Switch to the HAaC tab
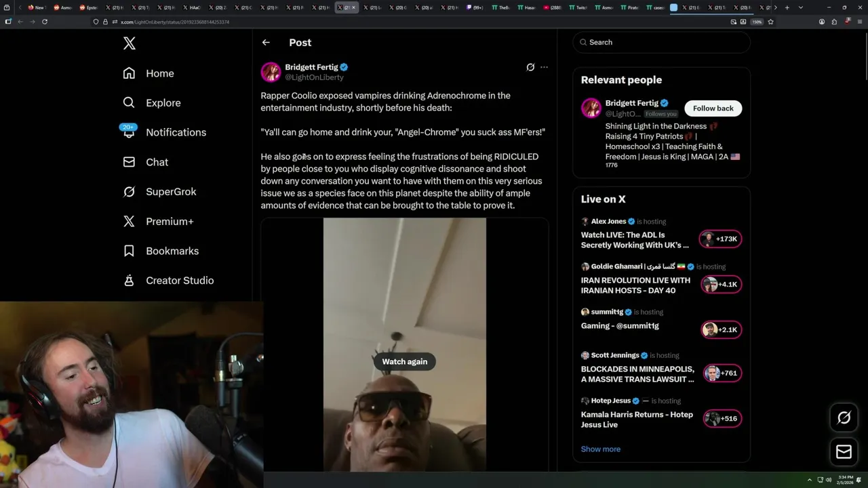This screenshot has width=868, height=488. point(191,7)
